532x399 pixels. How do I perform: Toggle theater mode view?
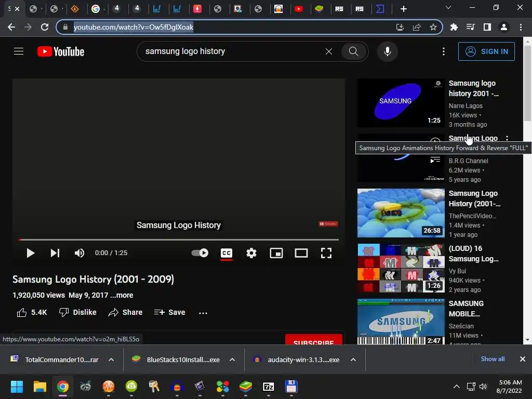(301, 253)
